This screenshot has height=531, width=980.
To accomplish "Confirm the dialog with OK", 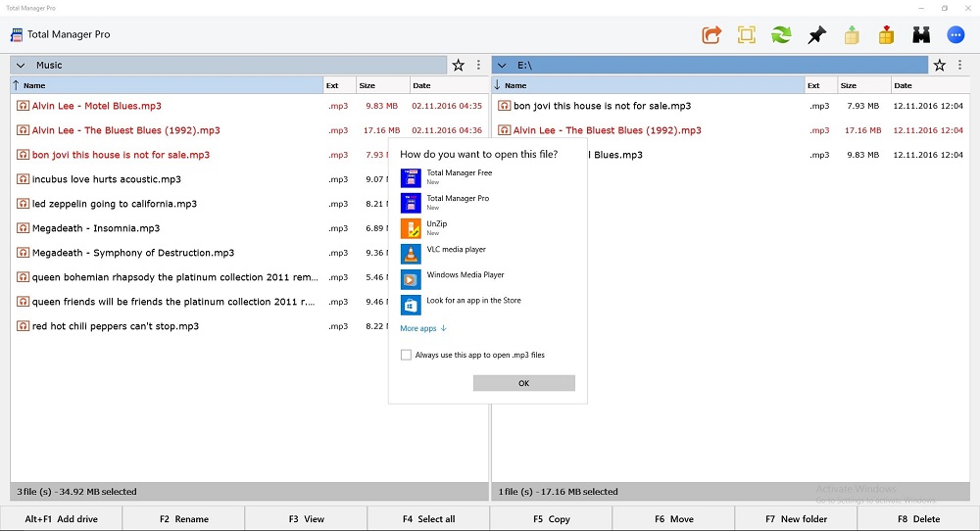I will click(523, 383).
